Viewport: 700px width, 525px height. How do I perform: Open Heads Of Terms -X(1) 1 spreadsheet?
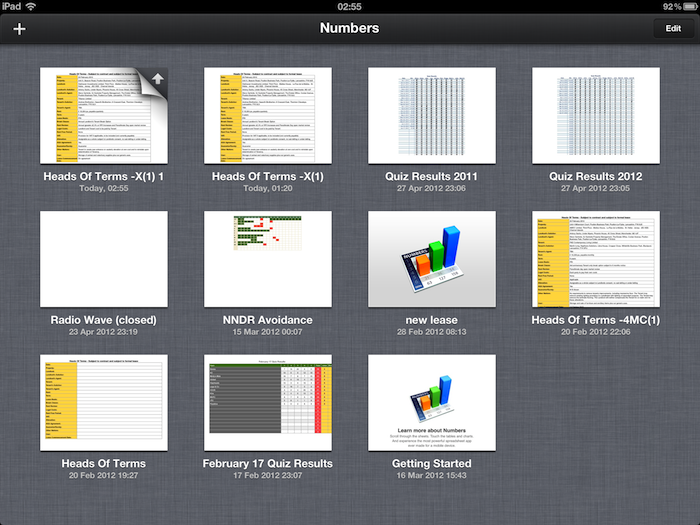click(x=103, y=116)
